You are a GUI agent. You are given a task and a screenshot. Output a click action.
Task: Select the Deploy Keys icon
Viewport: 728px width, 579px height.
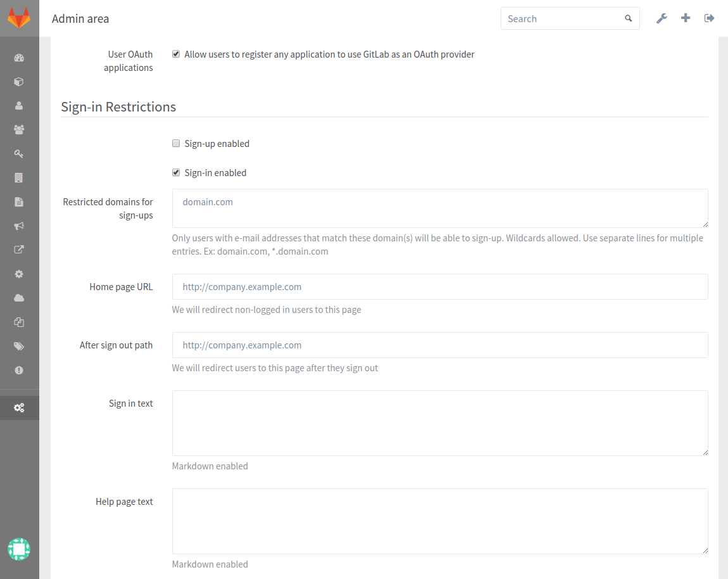tap(19, 153)
